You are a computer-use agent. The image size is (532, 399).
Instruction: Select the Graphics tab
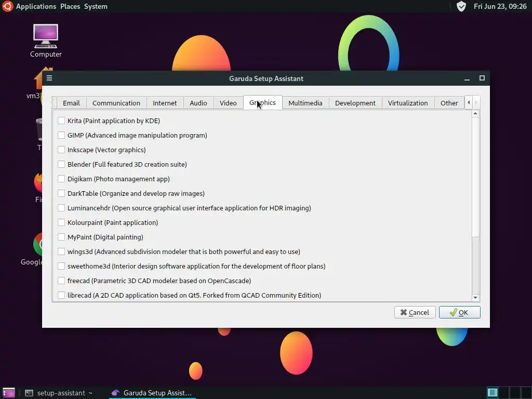click(262, 102)
